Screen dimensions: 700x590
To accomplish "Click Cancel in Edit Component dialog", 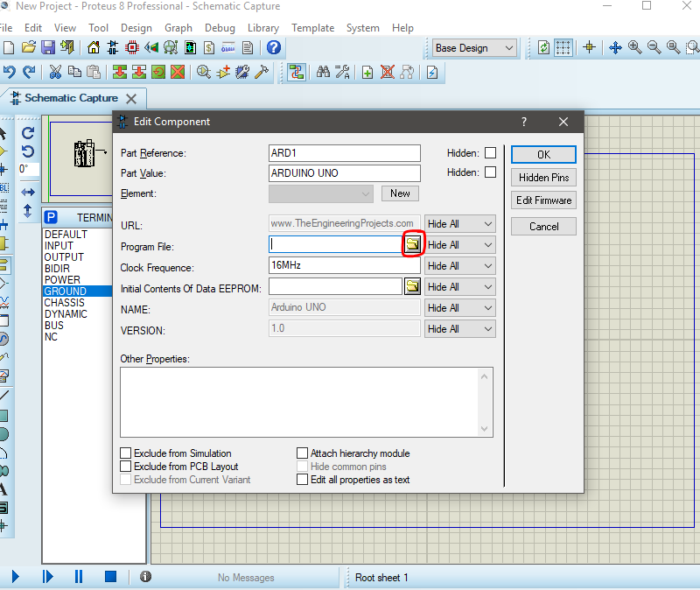I will point(543,227).
